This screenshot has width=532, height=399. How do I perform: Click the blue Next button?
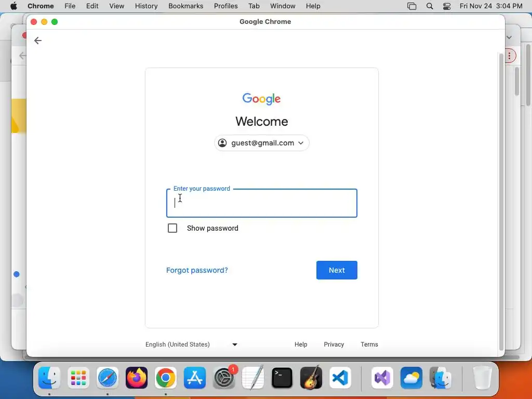tap(337, 270)
